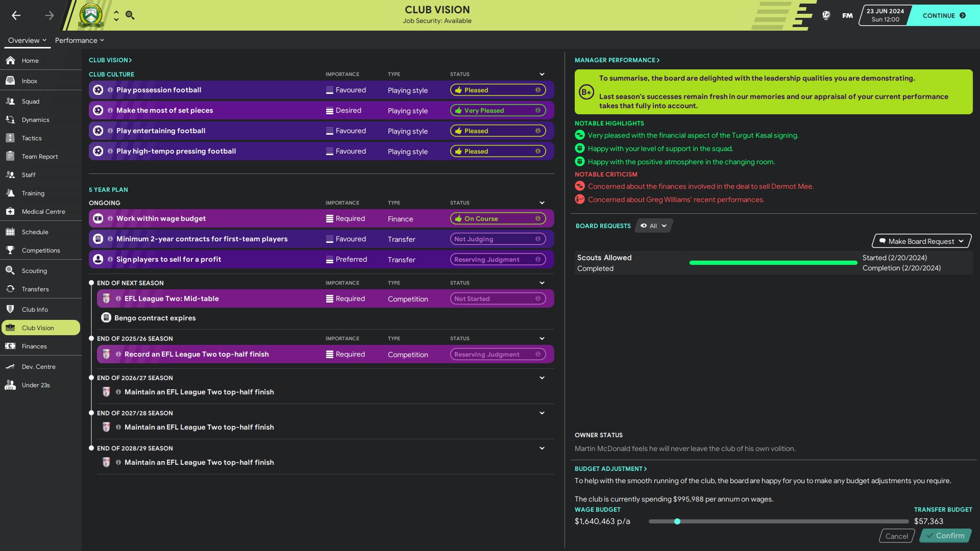Toggle the All visibility filter for board requests
Viewport: 980px width, 551px height.
click(x=653, y=226)
